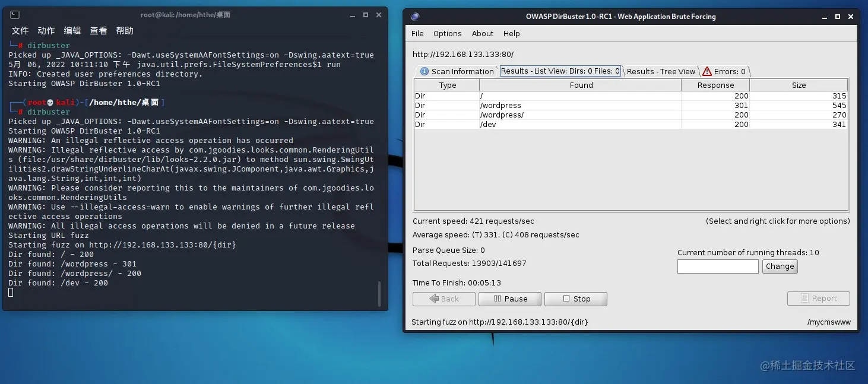Click the 'Dir found: /wordpress - 301' terminal line
The height and width of the screenshot is (384, 868).
[x=72, y=264]
